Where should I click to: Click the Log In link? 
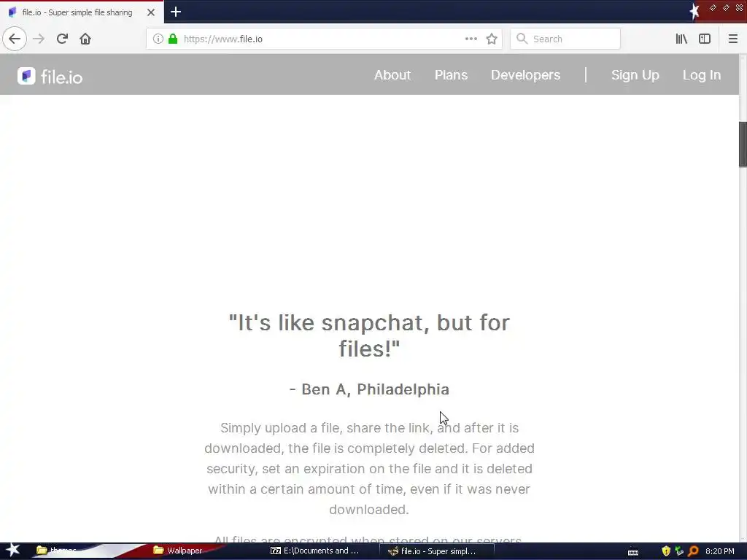coord(701,75)
